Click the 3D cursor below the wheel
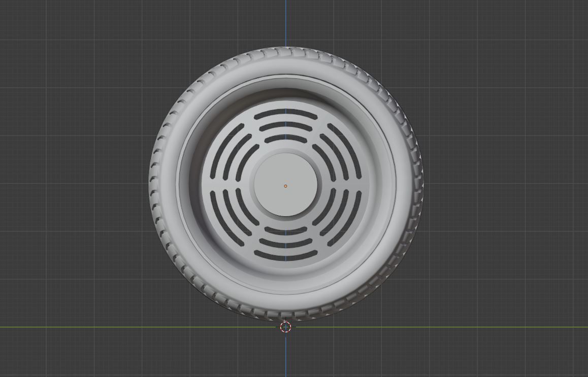588x377 pixels. (x=286, y=327)
